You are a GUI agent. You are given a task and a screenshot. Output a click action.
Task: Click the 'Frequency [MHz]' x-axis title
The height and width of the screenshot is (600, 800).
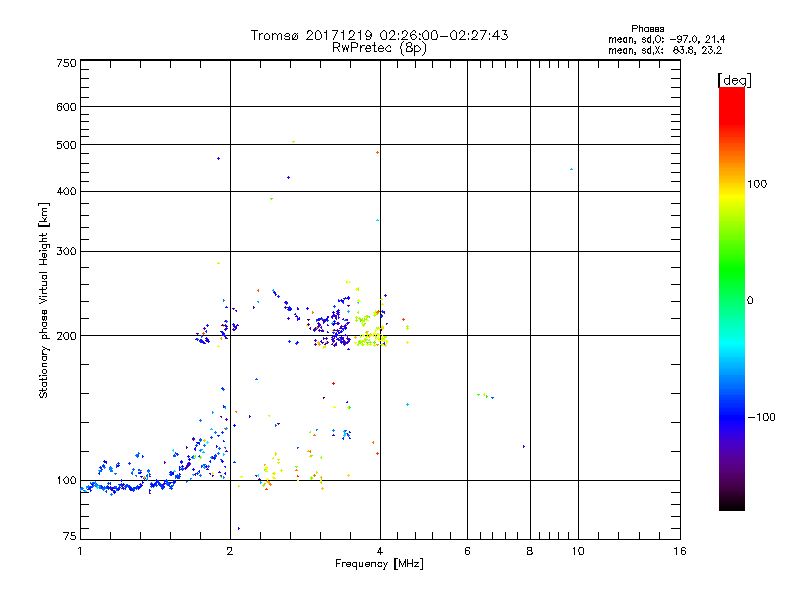point(379,564)
